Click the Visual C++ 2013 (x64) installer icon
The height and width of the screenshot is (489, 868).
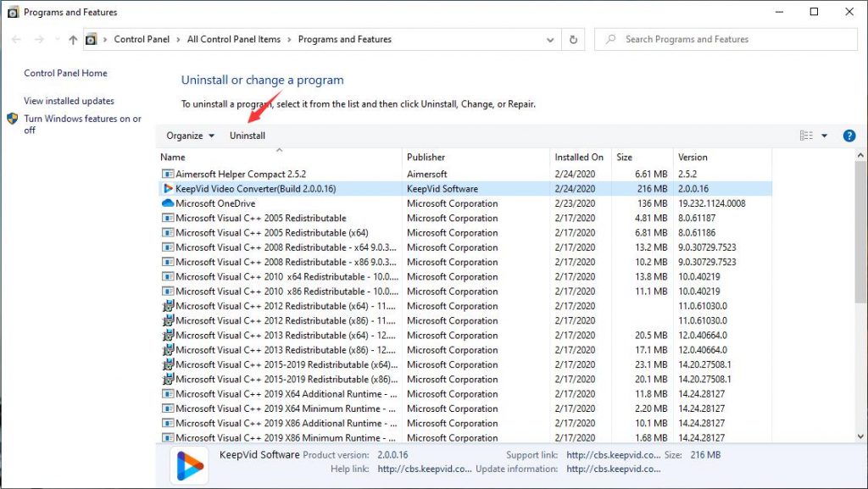click(168, 336)
